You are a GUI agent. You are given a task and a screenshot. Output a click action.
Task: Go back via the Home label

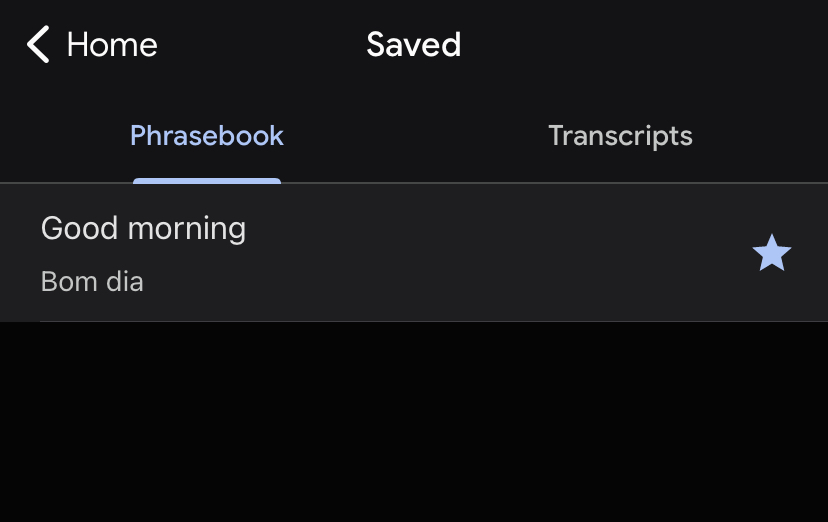click(112, 45)
